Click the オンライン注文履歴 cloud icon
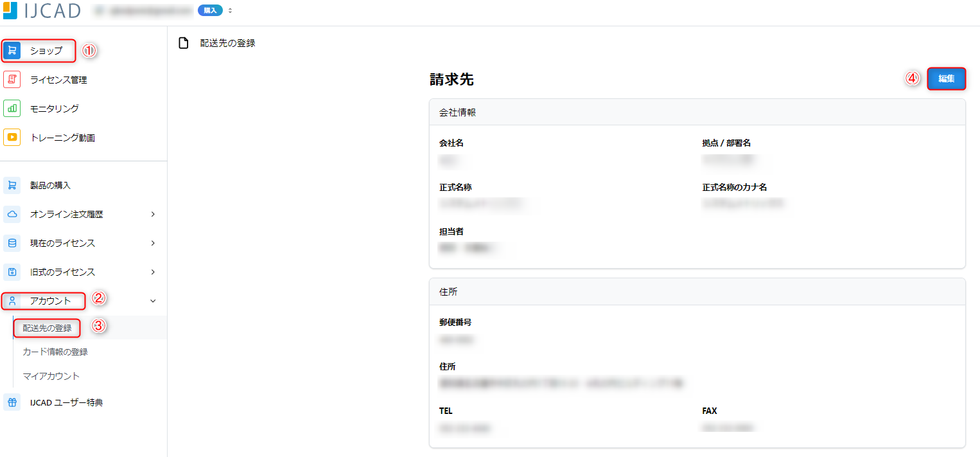 coord(12,214)
